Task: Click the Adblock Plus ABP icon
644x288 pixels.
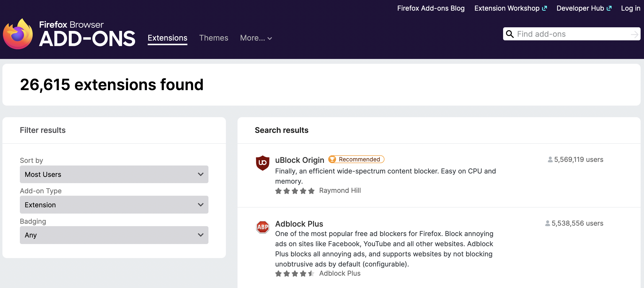Action: tap(262, 227)
